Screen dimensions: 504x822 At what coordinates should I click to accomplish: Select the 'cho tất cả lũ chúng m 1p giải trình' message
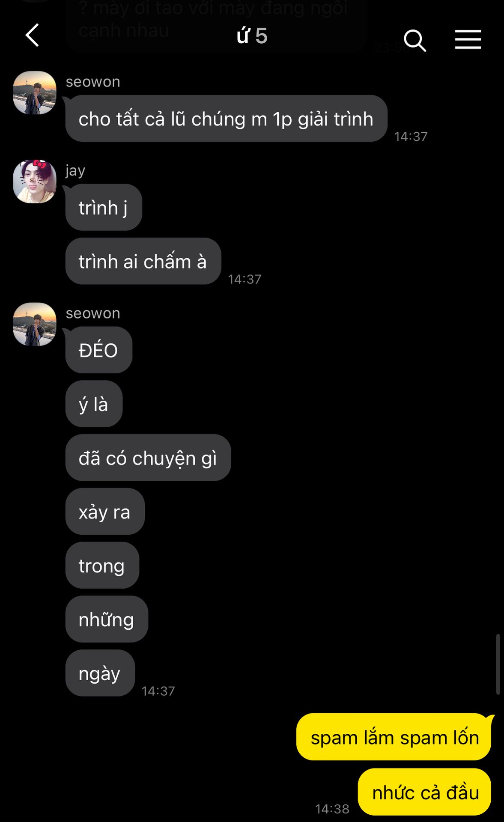pos(226,119)
